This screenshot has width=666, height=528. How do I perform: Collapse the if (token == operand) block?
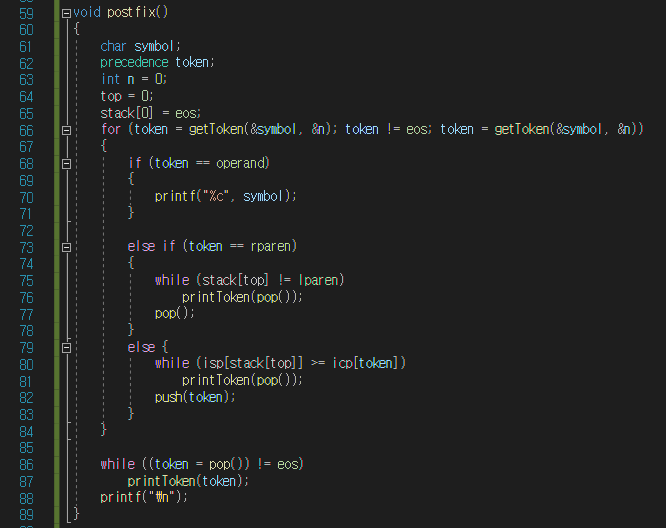click(x=66, y=164)
